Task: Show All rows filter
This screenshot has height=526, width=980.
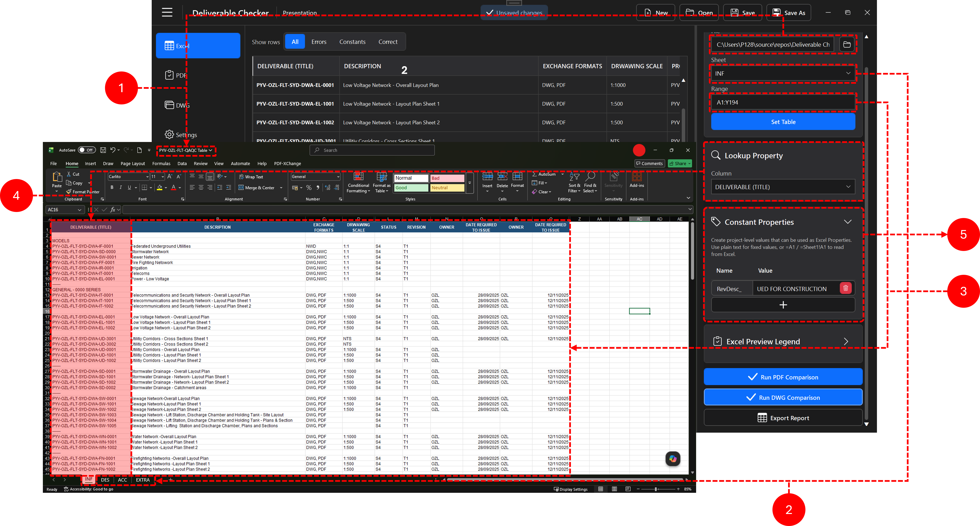Action: point(295,42)
